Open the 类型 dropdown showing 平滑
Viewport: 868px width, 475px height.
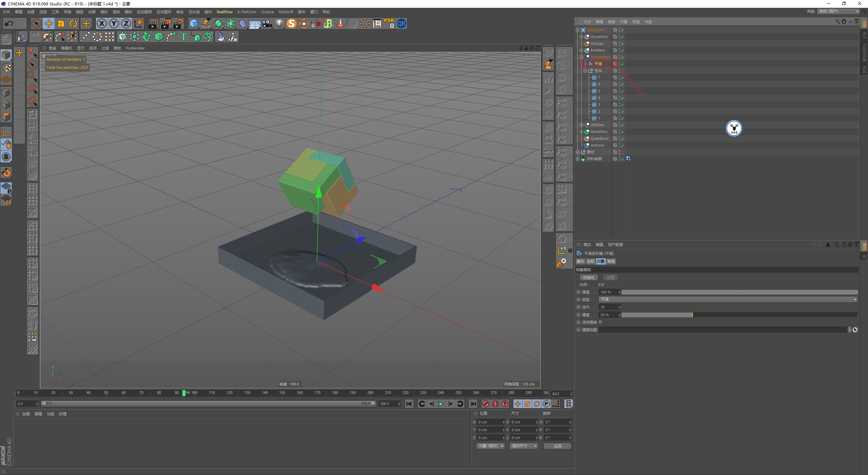[x=728, y=299]
